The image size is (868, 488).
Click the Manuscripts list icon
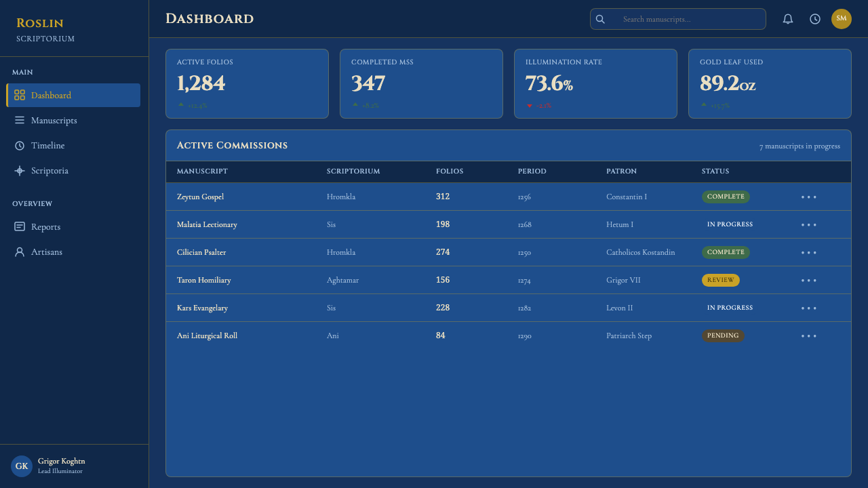click(x=20, y=120)
